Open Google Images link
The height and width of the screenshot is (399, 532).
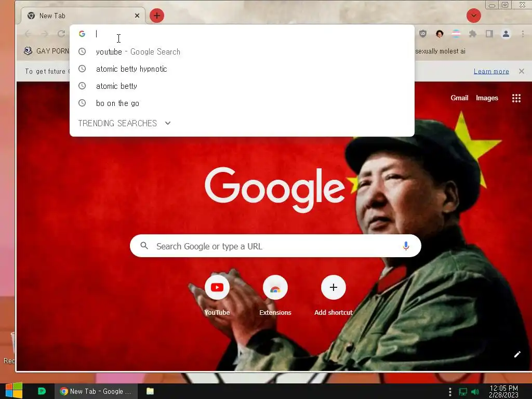coord(487,98)
